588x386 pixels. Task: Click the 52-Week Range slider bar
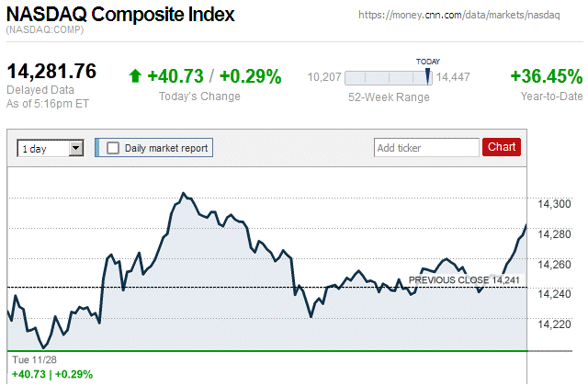(x=388, y=78)
